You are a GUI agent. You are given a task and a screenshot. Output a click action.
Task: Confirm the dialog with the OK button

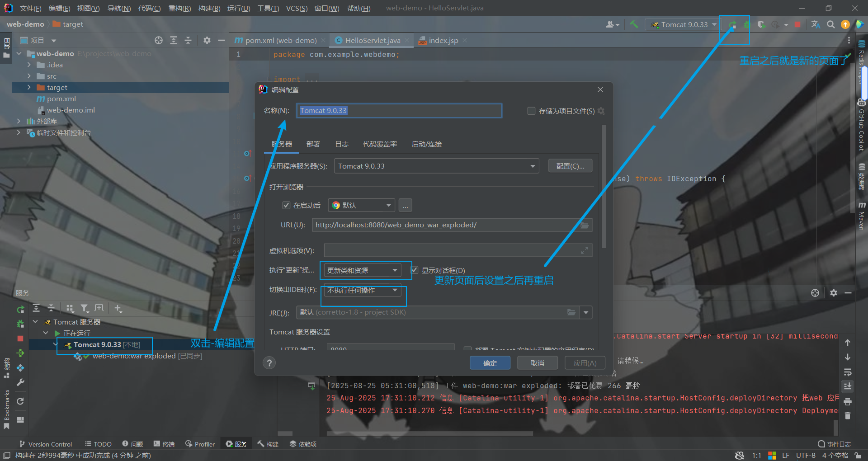(490, 363)
